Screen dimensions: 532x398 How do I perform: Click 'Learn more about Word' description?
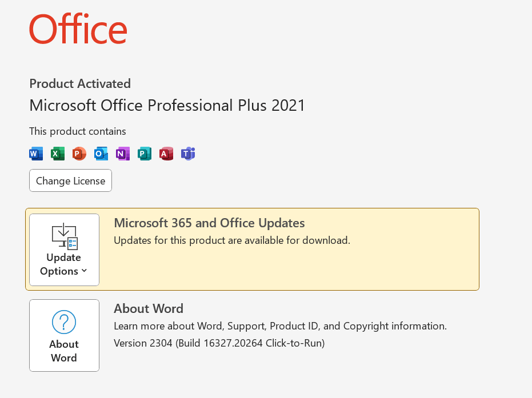pos(280,326)
